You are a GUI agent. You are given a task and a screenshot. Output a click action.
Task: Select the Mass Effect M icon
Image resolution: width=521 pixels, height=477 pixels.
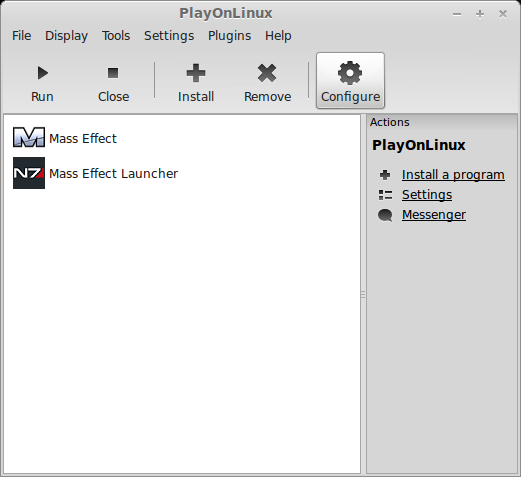29,137
